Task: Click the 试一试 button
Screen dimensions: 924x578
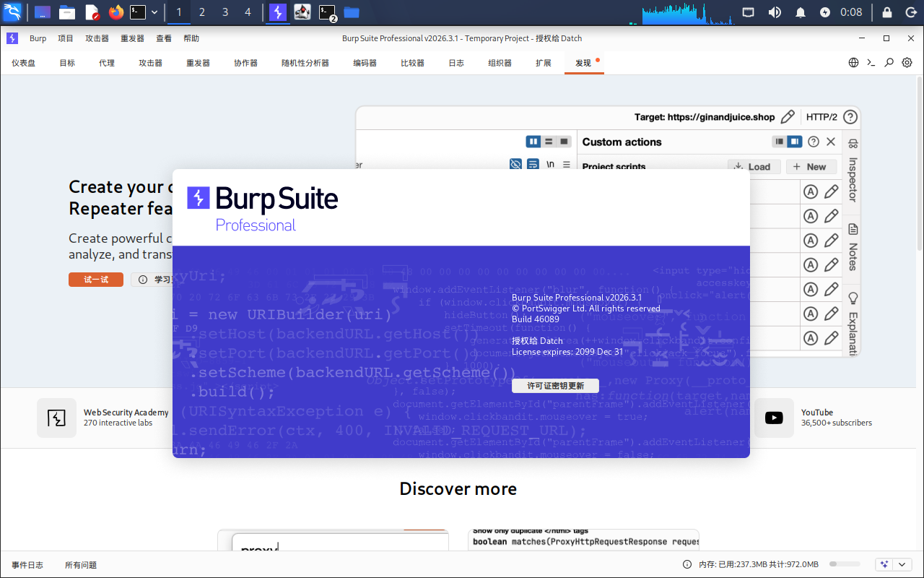Action: 96,280
